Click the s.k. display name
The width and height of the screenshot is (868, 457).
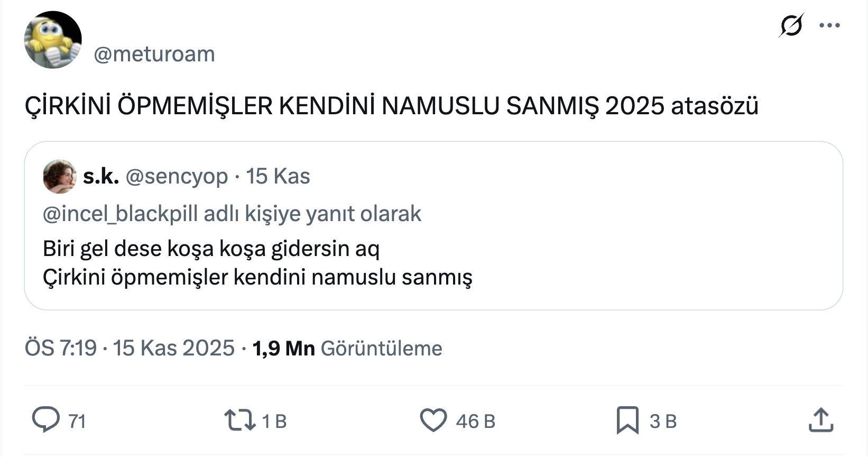click(100, 176)
